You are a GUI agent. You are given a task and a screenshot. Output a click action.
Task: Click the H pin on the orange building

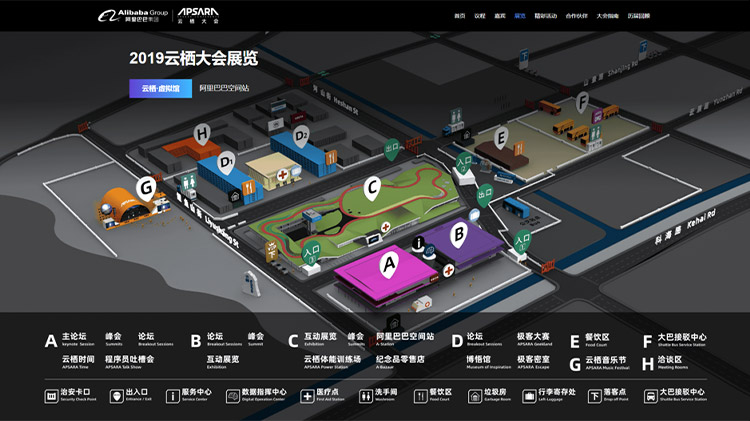point(202,135)
